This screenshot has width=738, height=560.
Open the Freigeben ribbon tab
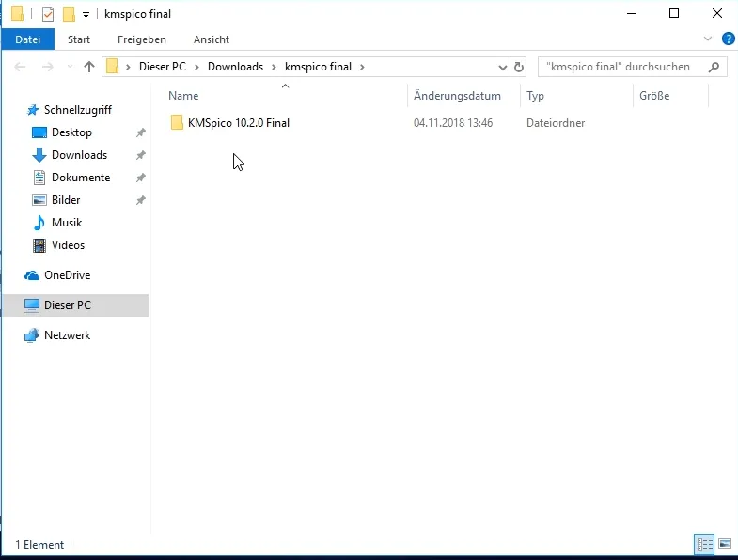142,39
